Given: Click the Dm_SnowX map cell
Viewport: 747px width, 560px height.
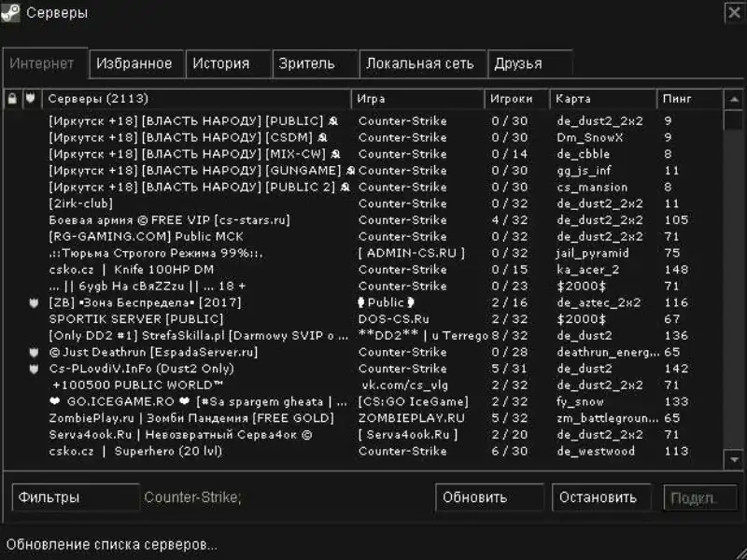Looking at the screenshot, I should click(590, 137).
